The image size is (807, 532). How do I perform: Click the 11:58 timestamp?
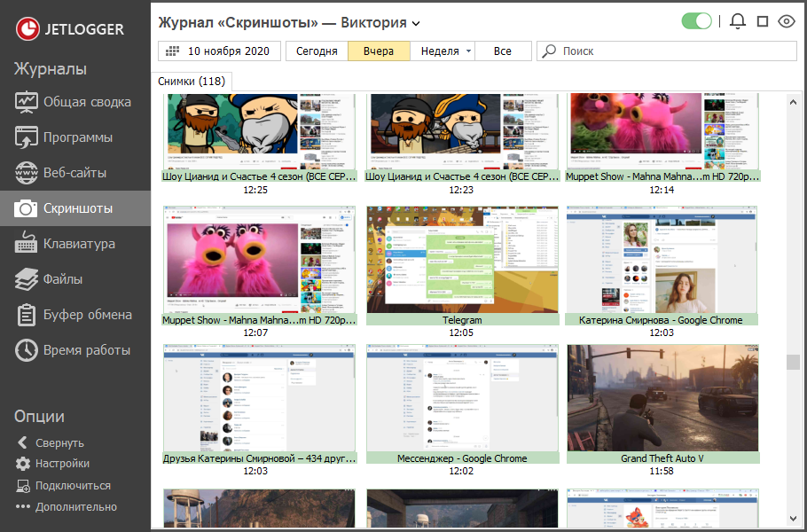(x=662, y=472)
